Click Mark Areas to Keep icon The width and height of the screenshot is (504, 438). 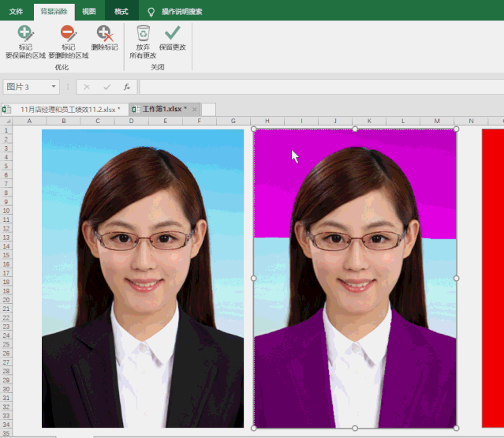26,34
